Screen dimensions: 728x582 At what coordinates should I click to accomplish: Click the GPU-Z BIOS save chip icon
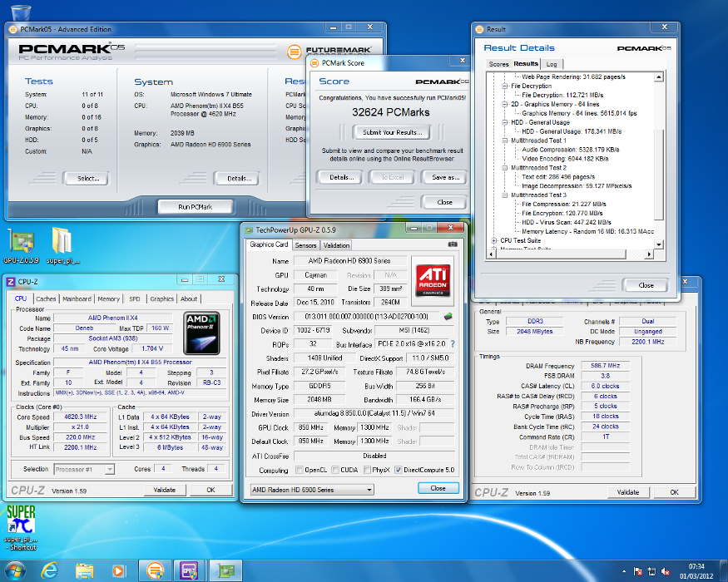pos(448,317)
